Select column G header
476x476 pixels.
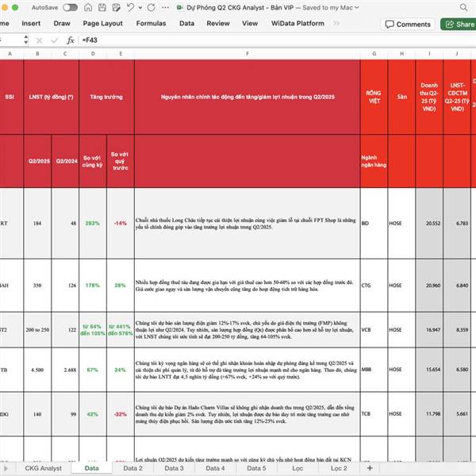pos(374,54)
